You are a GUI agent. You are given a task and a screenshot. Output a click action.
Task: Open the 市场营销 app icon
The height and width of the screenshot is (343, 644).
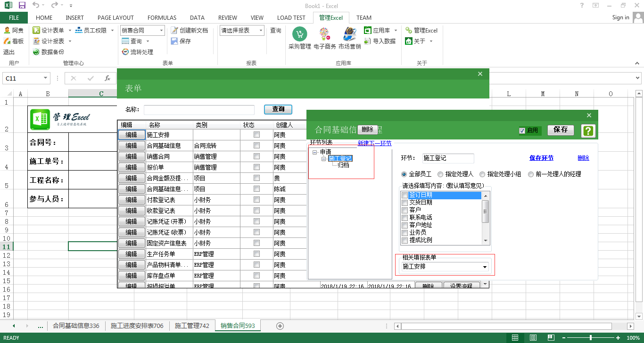(x=349, y=34)
